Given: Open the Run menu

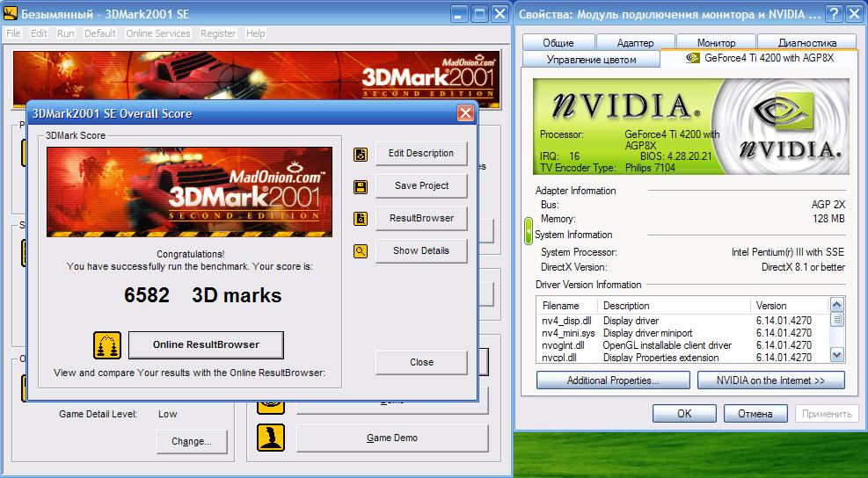Looking at the screenshot, I should pyautogui.click(x=65, y=33).
